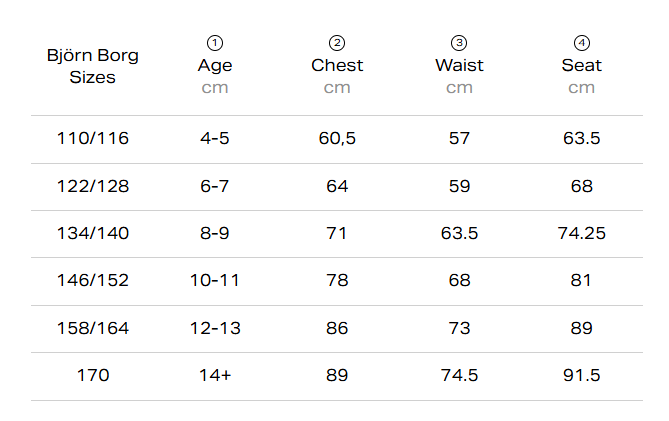
Task: Click the 10-11 age cell
Action: (215, 280)
